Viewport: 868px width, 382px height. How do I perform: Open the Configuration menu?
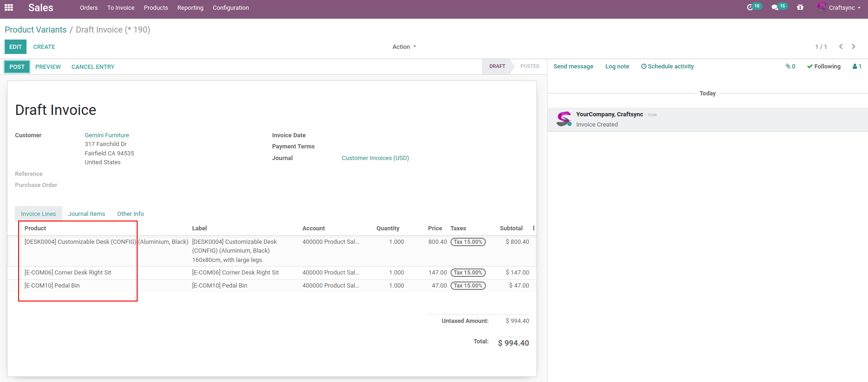[231, 8]
